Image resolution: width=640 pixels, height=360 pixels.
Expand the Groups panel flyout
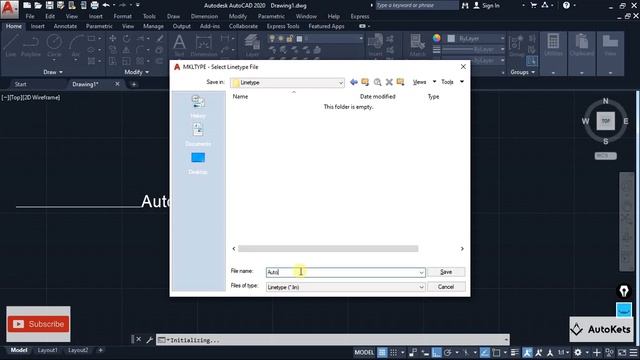(522, 72)
